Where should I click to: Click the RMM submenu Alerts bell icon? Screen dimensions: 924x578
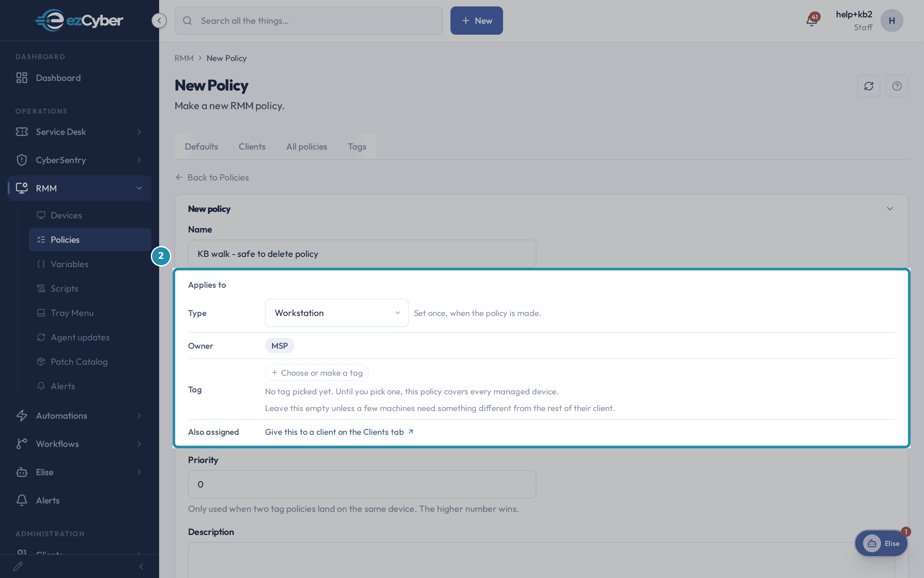(x=41, y=386)
